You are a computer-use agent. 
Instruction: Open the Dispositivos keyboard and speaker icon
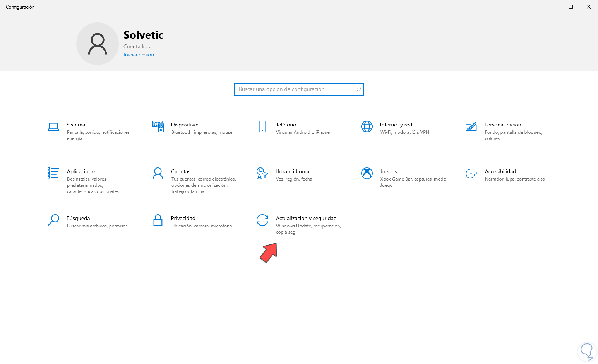pyautogui.click(x=158, y=126)
